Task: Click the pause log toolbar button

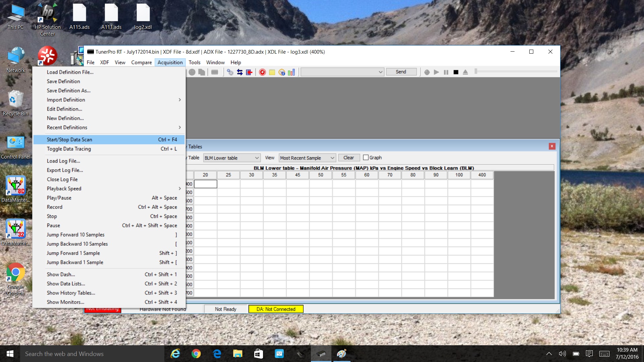Action: [x=446, y=72]
